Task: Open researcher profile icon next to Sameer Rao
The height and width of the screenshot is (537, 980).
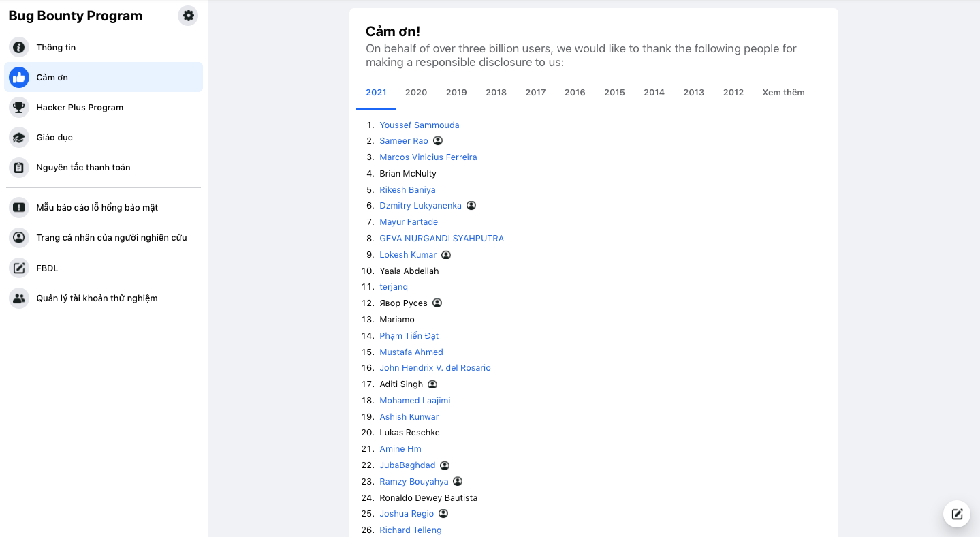Action: (x=438, y=141)
